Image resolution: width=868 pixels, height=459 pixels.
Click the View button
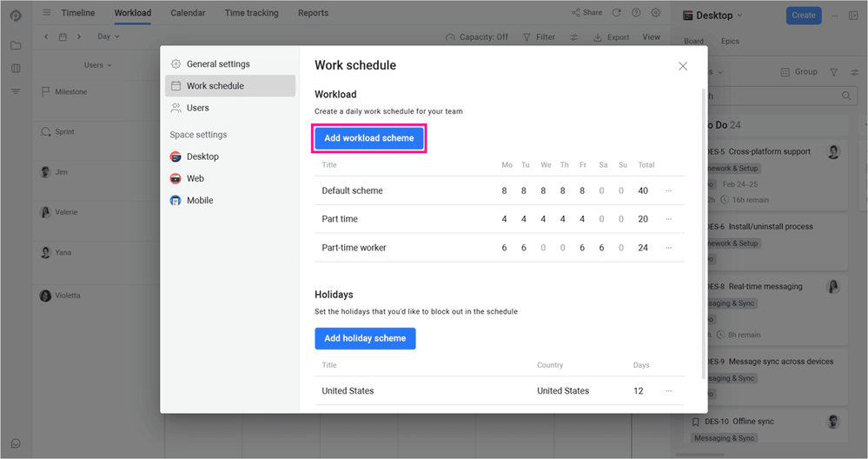[651, 37]
